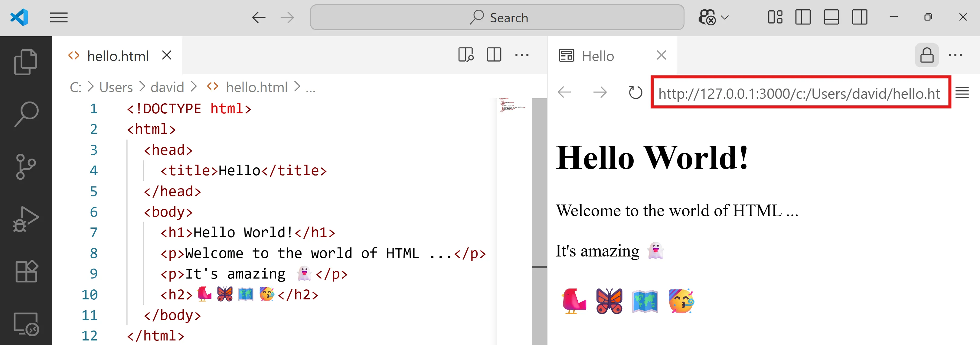This screenshot has width=980, height=345.
Task: Toggle the bottom Panel visibility
Action: pyautogui.click(x=831, y=18)
